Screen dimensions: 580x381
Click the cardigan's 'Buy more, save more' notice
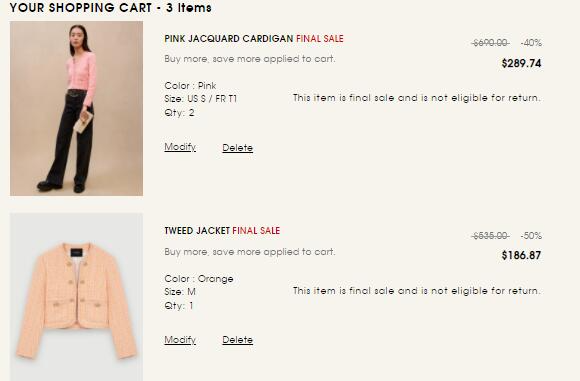coord(250,59)
